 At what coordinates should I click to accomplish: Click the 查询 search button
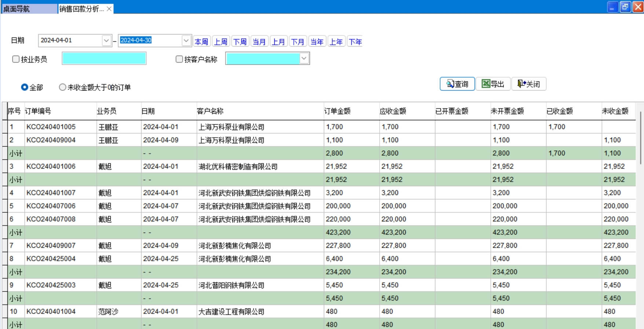(457, 84)
